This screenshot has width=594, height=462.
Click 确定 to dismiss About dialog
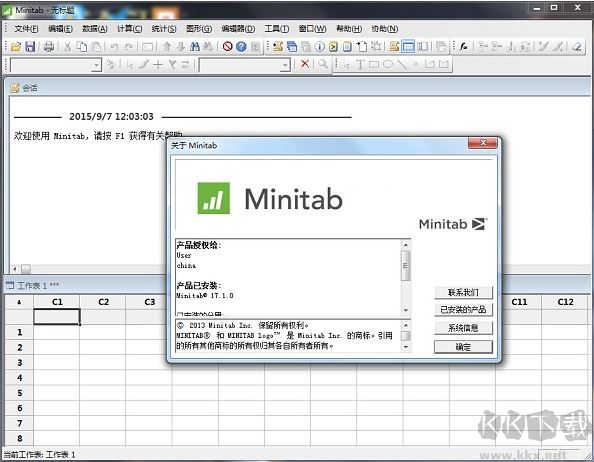[x=463, y=347]
